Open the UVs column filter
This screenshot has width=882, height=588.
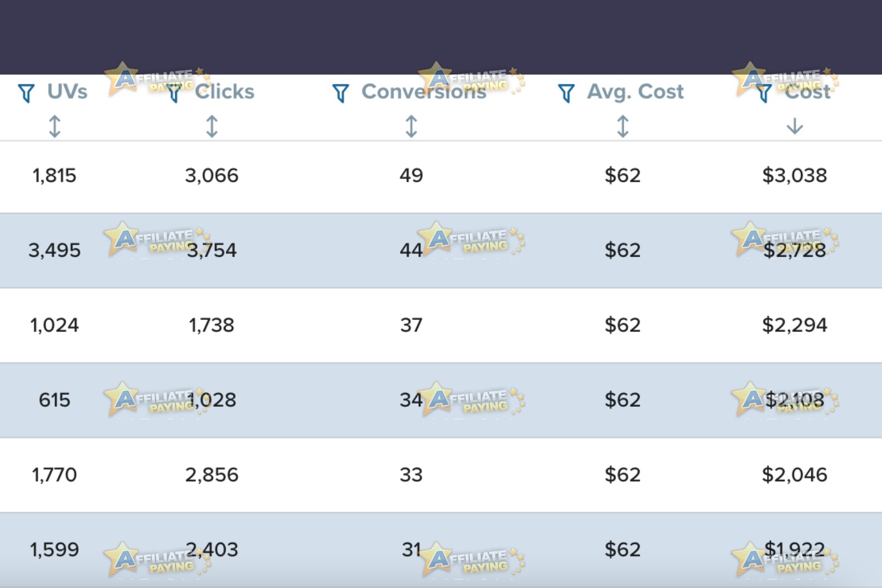[26, 93]
